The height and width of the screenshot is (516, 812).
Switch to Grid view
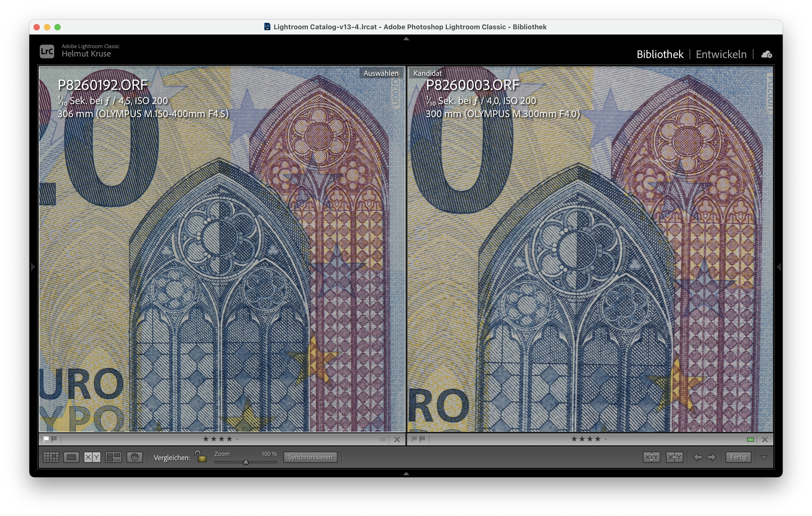pos(51,457)
